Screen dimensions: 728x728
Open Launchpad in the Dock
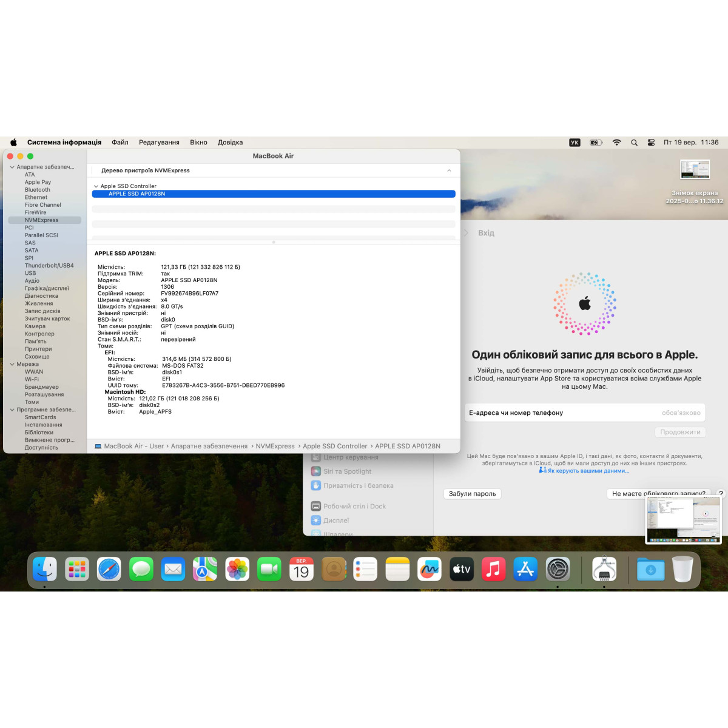point(77,569)
